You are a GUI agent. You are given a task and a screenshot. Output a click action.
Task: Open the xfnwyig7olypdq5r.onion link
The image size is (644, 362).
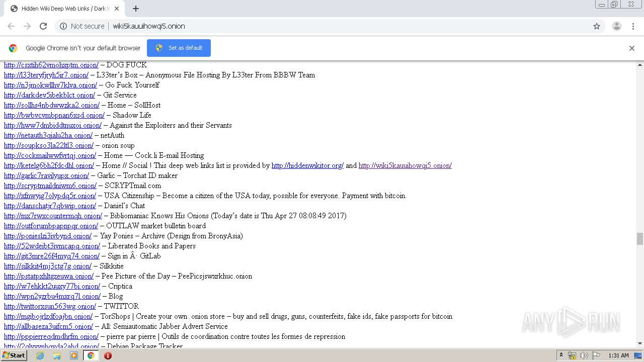coord(50,196)
